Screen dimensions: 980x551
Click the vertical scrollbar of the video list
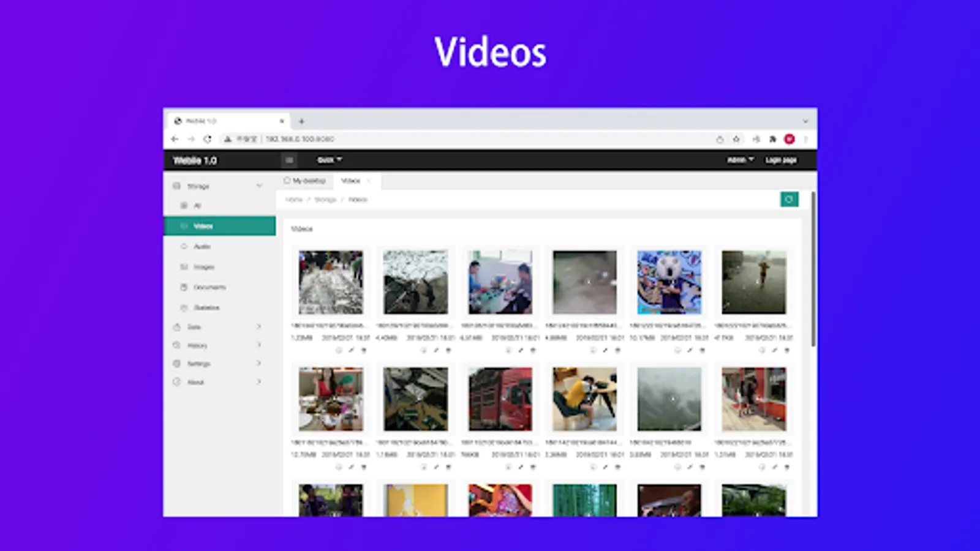pos(813,269)
